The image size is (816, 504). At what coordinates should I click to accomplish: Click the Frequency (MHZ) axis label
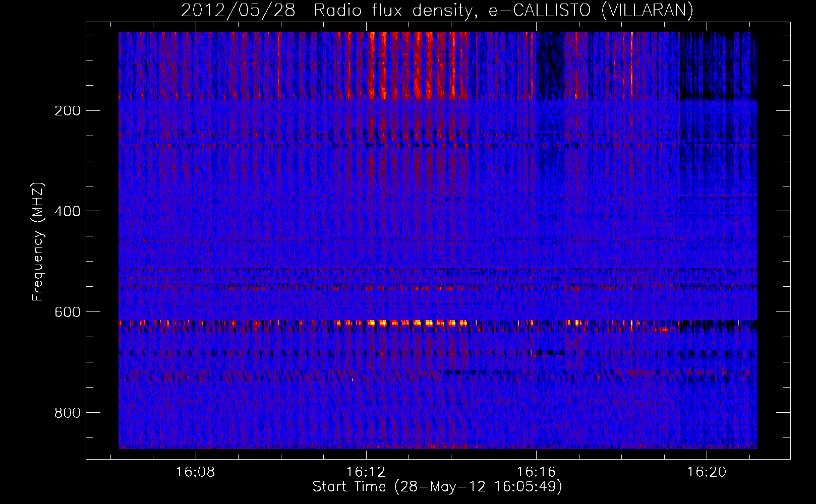point(37,242)
